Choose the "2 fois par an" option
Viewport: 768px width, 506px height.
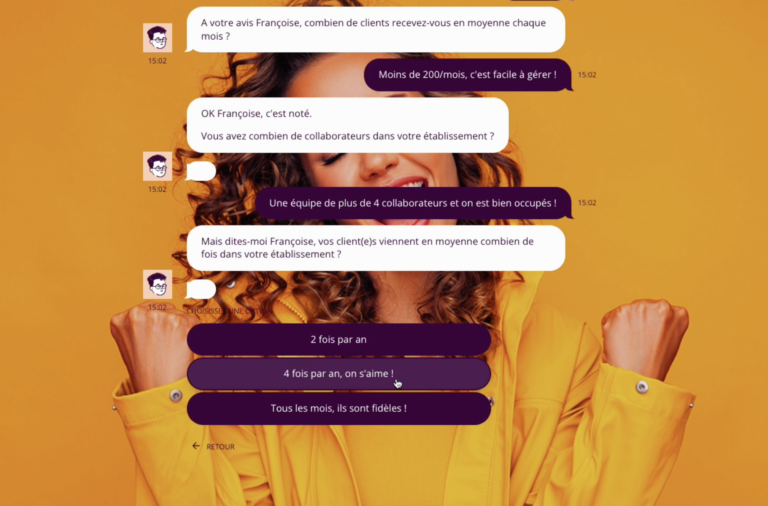tap(338, 339)
